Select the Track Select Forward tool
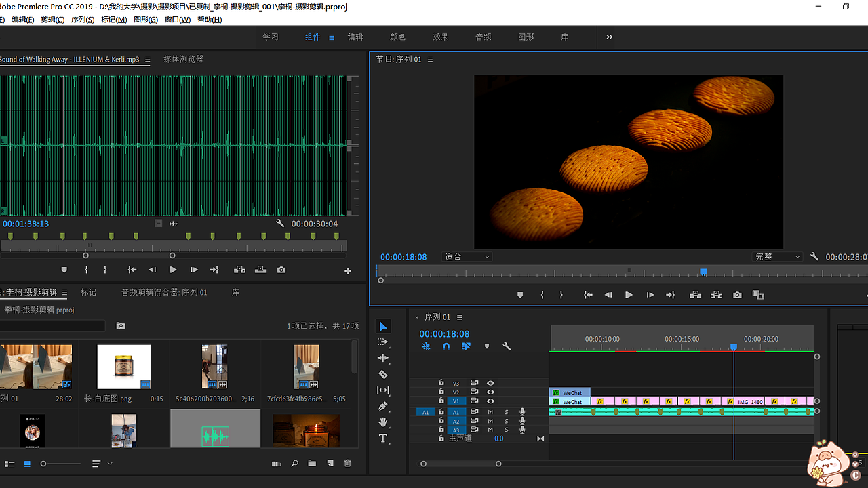The height and width of the screenshot is (488, 868). (x=383, y=342)
